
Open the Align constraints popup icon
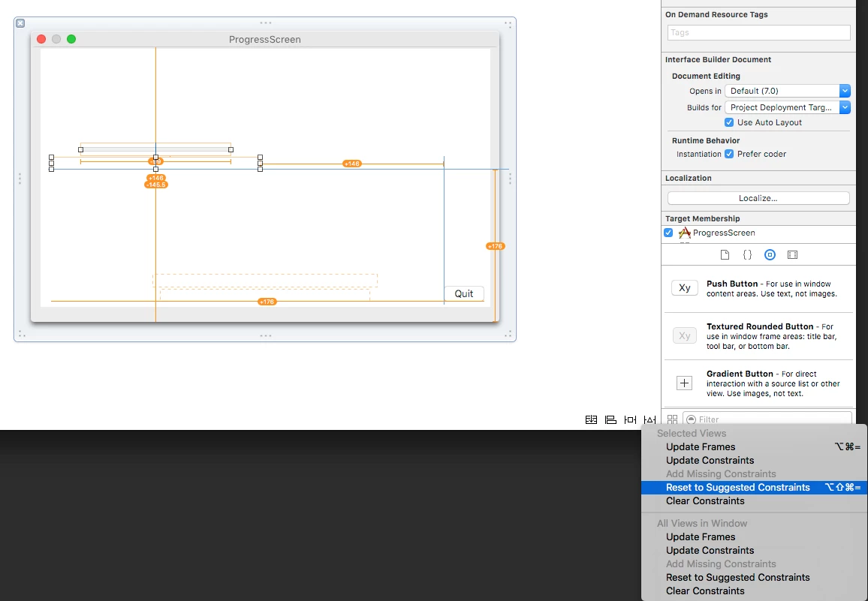[610, 419]
